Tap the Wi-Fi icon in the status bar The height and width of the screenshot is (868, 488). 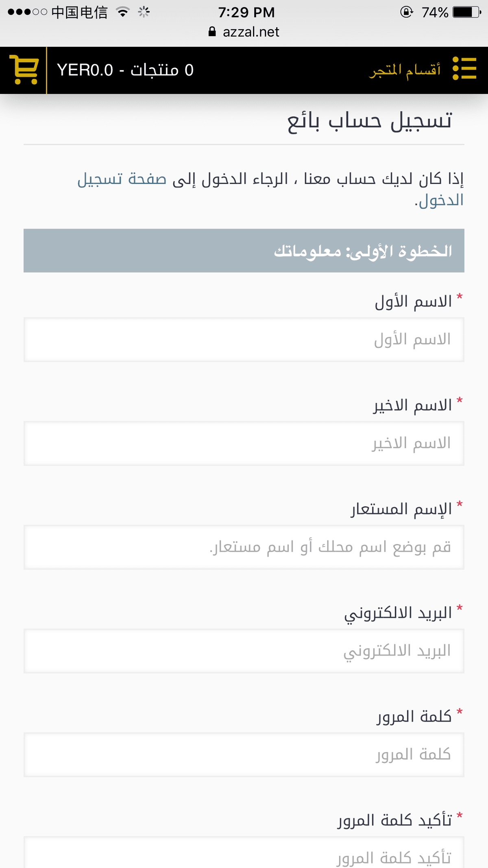pyautogui.click(x=123, y=12)
